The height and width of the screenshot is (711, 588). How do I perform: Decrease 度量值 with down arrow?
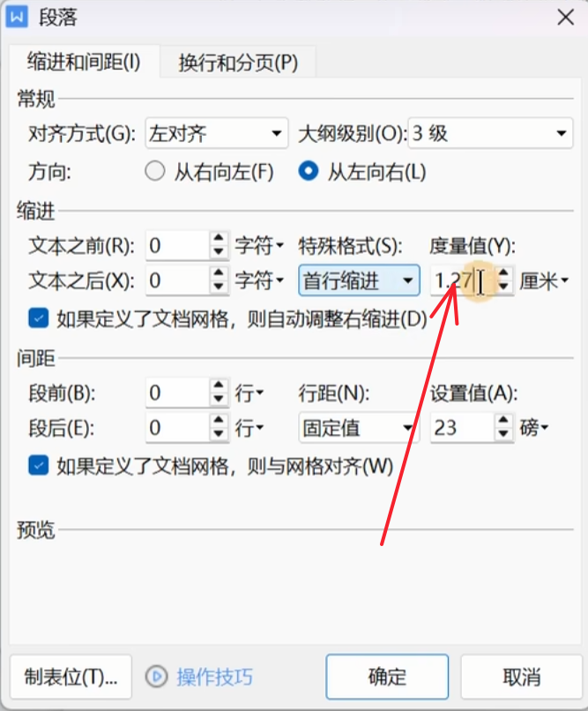tap(503, 288)
